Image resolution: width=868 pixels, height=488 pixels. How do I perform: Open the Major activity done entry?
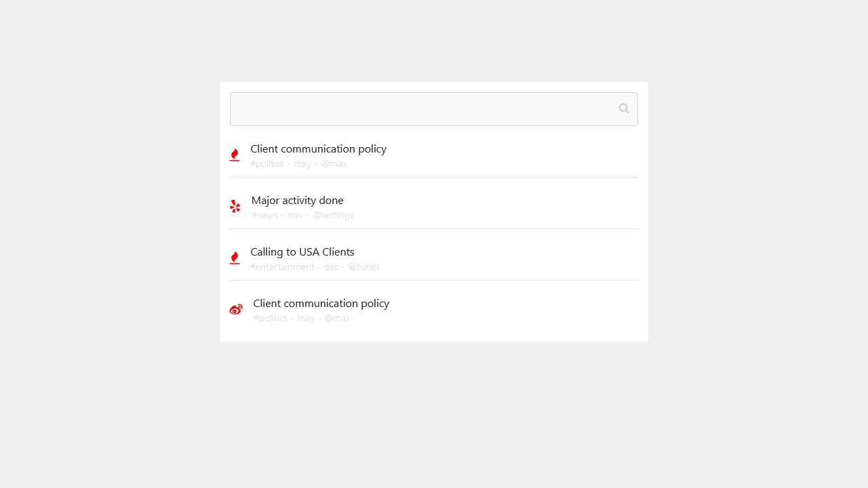click(x=297, y=200)
